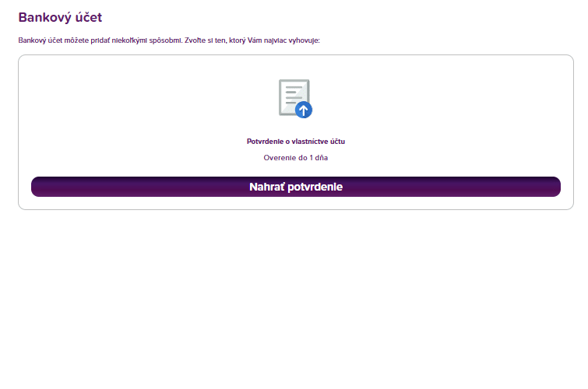Click the instruction sentence below the heading
Viewport: 588px width, 389px height.
[169, 40]
